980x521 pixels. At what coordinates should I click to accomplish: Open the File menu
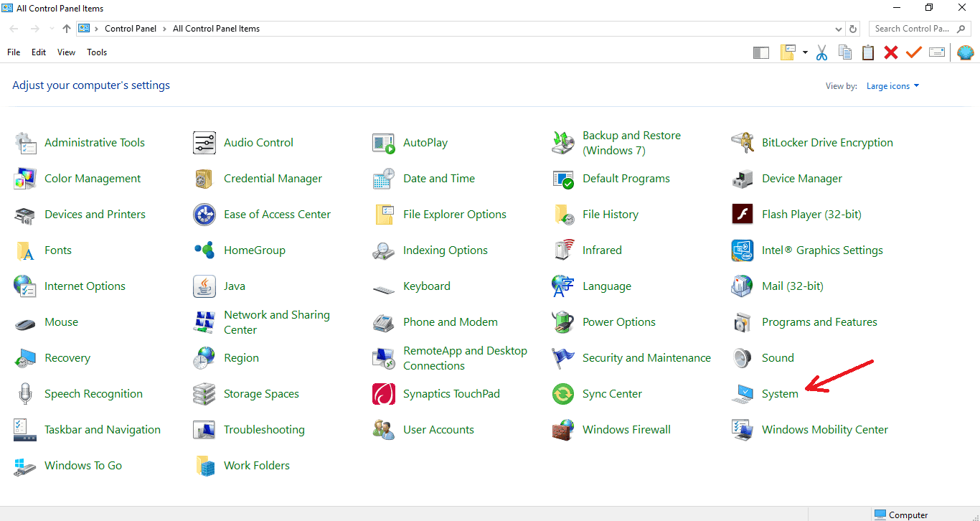coord(14,52)
